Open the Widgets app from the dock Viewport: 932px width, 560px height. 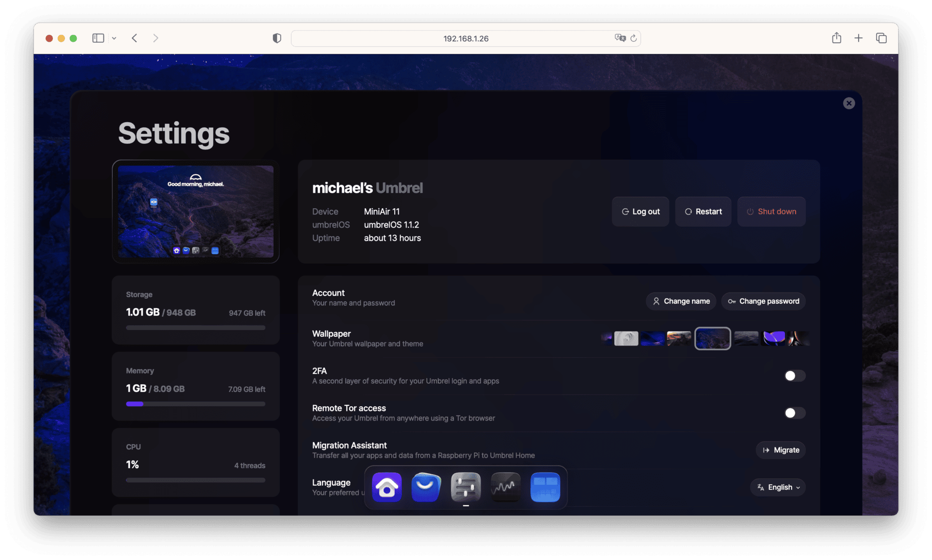pyautogui.click(x=545, y=487)
